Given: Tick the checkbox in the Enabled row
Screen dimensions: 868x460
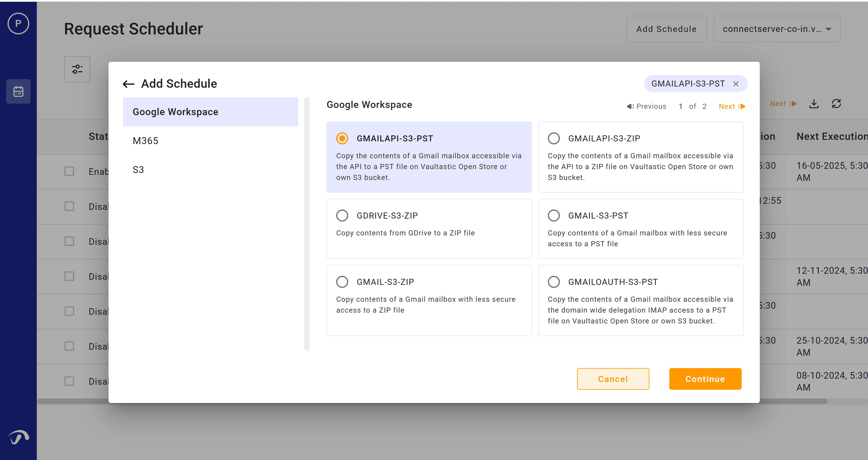Looking at the screenshot, I should pos(69,171).
